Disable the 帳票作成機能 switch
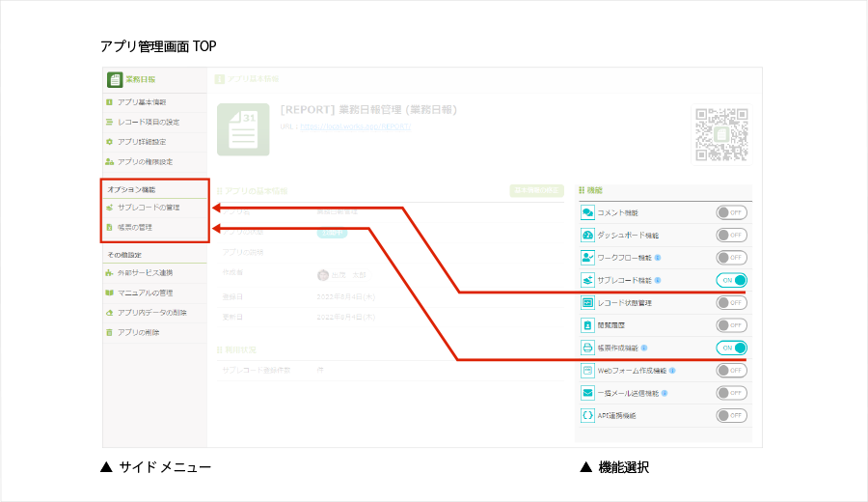868x502 pixels. (731, 348)
